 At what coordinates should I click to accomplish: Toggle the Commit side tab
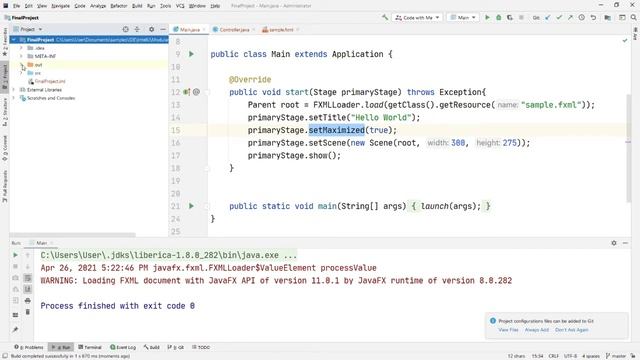pos(4,148)
